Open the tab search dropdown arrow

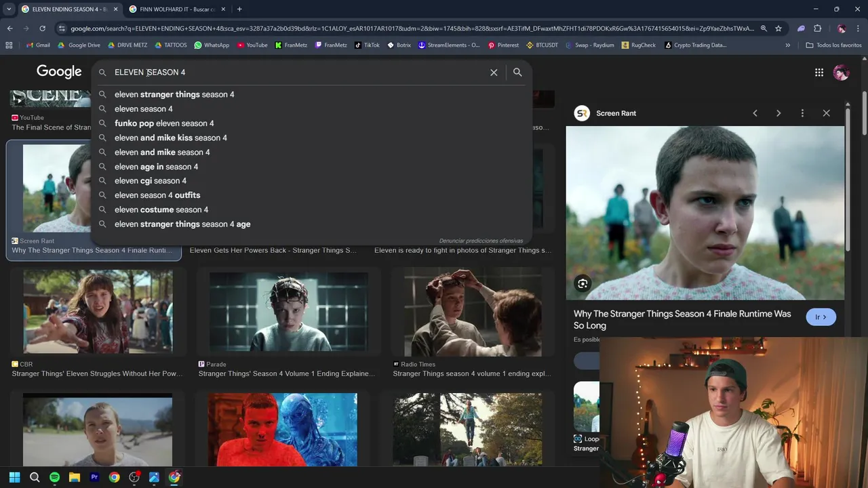(9, 9)
